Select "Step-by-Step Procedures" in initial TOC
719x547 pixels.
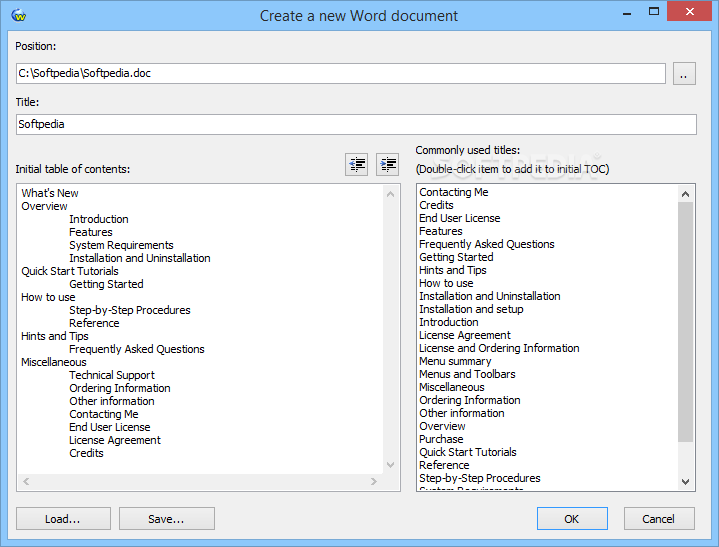(130, 310)
